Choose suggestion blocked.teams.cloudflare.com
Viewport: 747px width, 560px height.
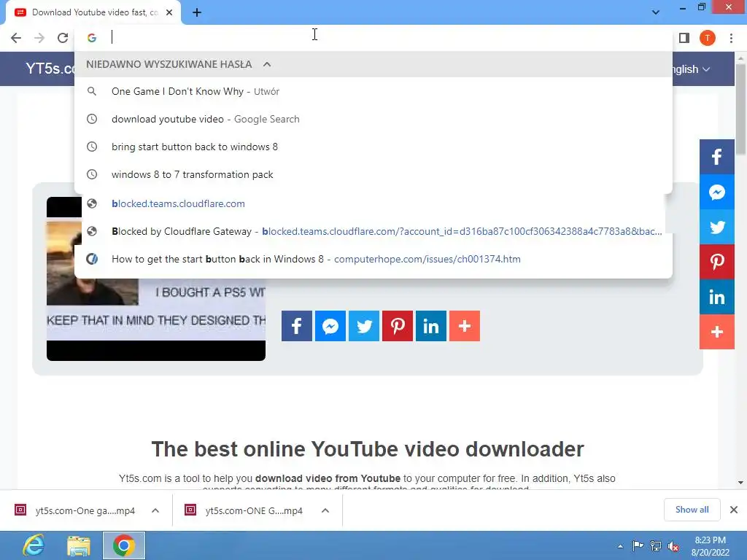click(x=373, y=204)
